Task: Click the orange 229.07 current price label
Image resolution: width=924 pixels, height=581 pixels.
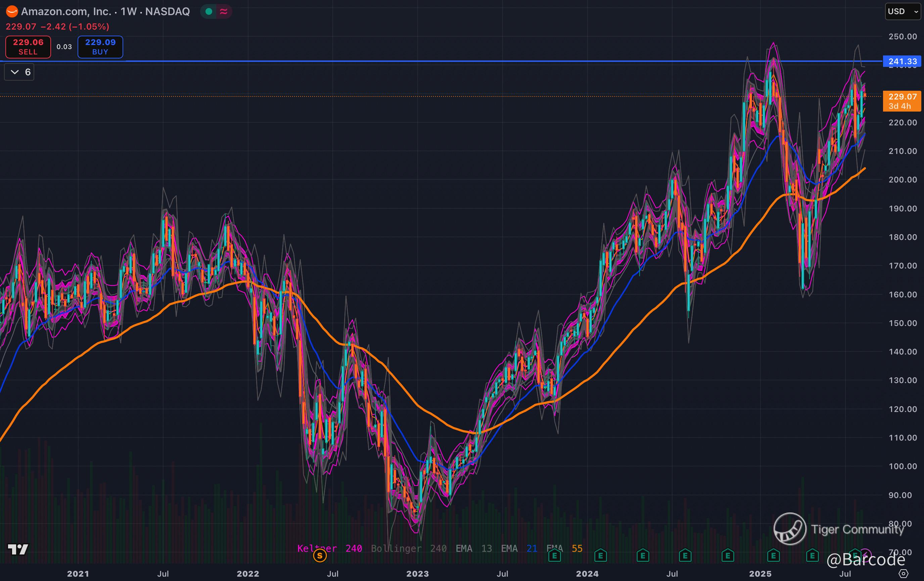Action: [x=902, y=100]
